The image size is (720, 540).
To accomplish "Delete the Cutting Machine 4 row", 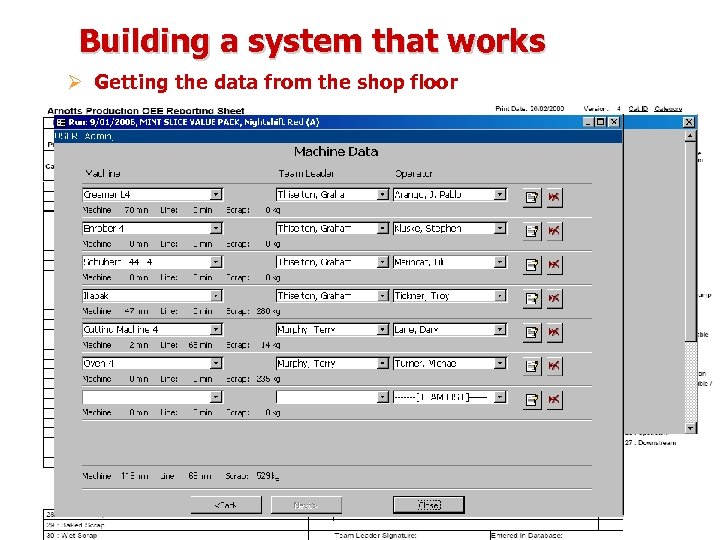I will pos(554,332).
